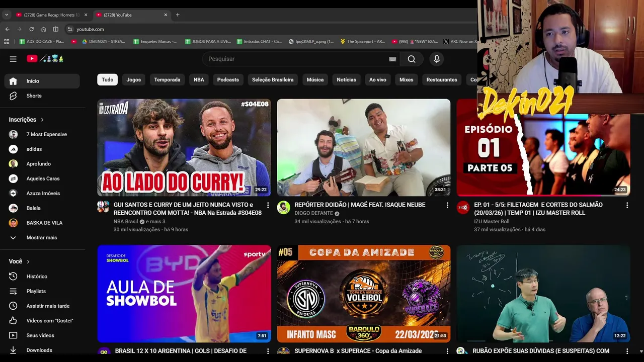Play the guitar duo video thumbnail
Image resolution: width=644 pixels, height=362 pixels.
[x=364, y=147]
